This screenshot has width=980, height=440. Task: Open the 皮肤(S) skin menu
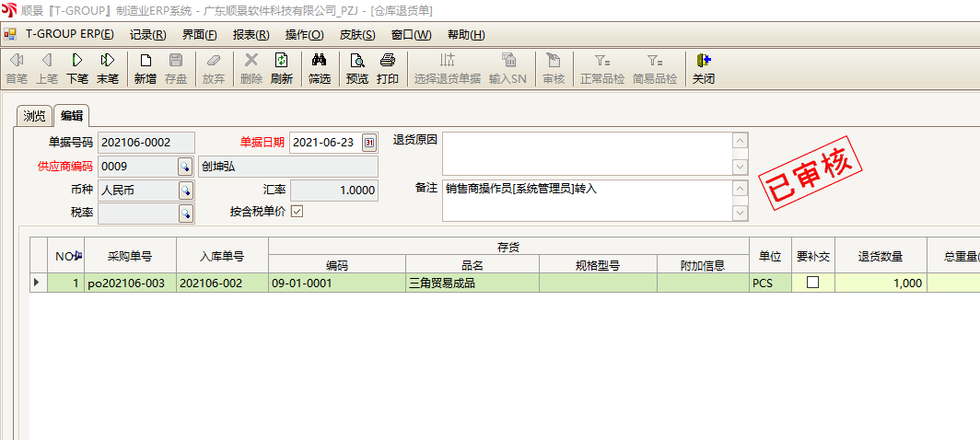(357, 35)
